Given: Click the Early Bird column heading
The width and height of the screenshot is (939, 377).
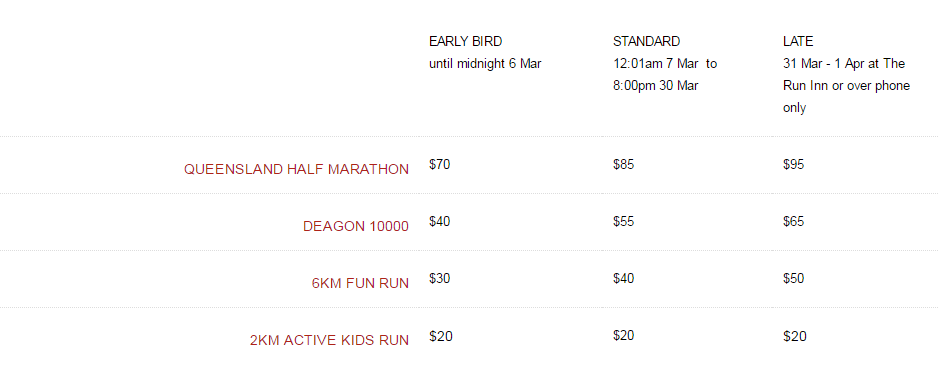Looking at the screenshot, I should 465,41.
